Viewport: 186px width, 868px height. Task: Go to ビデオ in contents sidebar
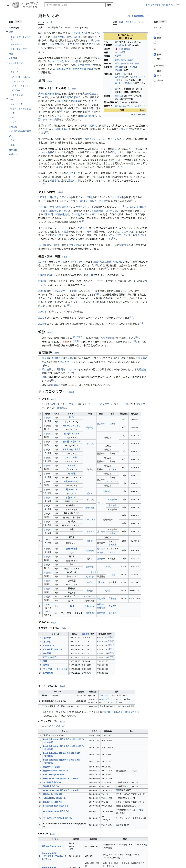pyautogui.click(x=13, y=122)
